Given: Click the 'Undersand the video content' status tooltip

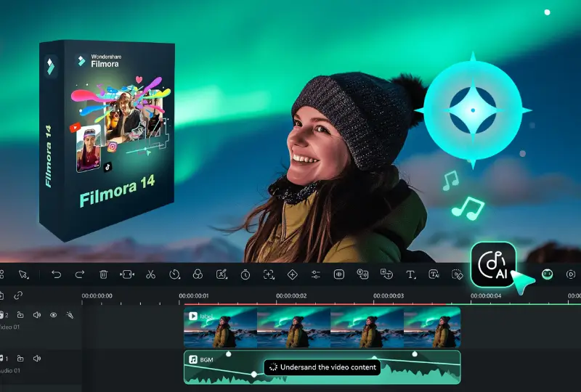Looking at the screenshot, I should 322,367.
